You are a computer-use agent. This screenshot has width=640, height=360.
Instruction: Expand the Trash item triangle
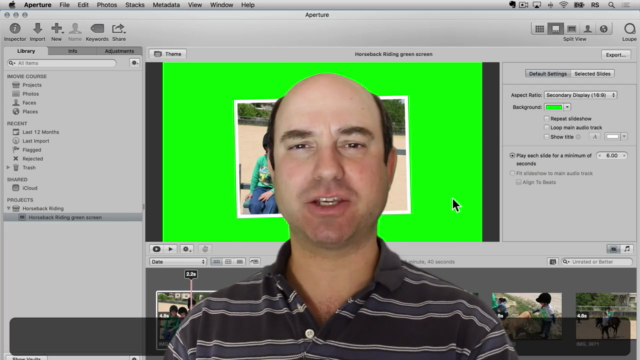coord(8,167)
